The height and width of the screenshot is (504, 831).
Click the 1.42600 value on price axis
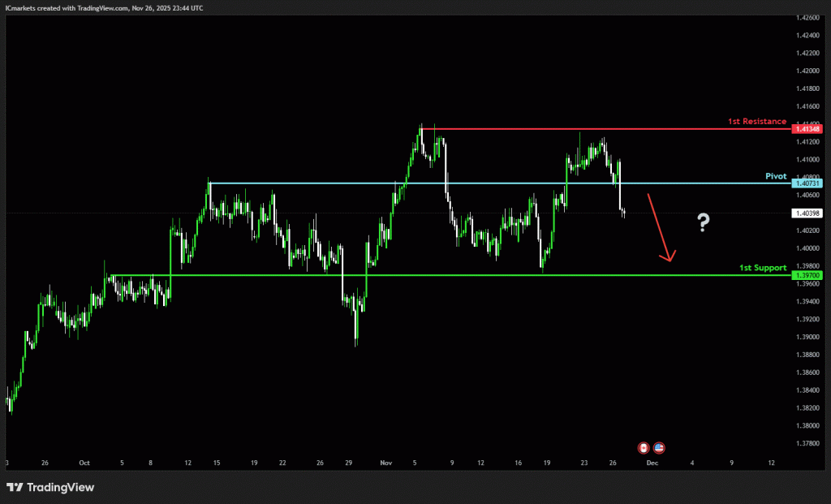(808, 17)
